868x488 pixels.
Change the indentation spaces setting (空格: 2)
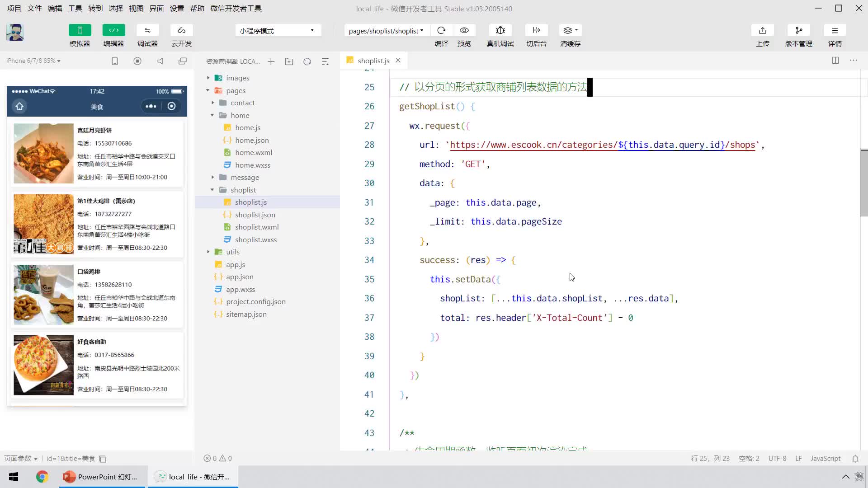(749, 458)
